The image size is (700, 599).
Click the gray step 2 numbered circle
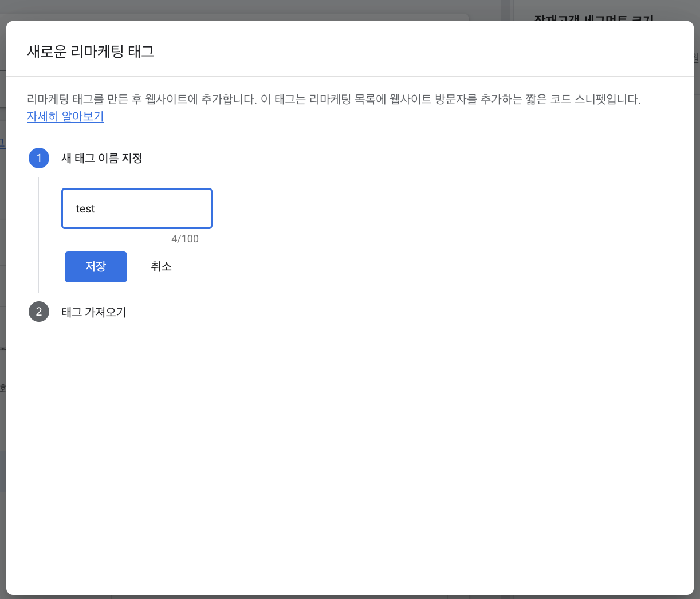[39, 312]
